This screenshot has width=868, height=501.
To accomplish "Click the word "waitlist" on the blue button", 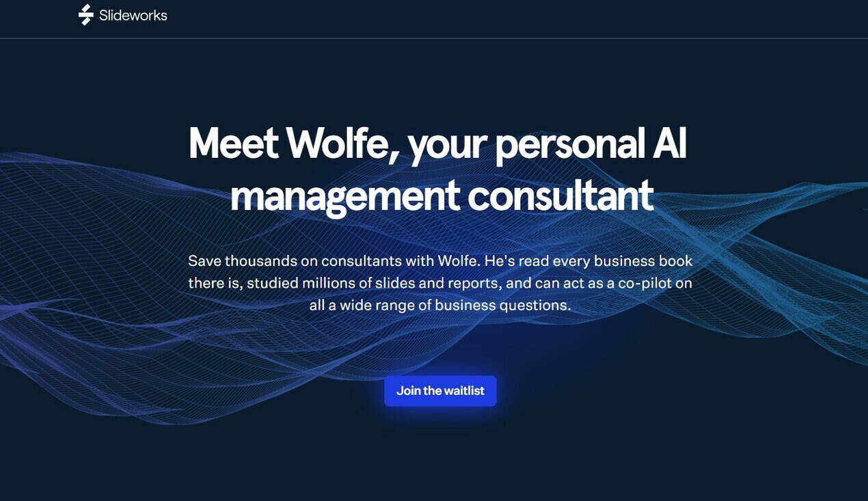I will click(x=463, y=391).
